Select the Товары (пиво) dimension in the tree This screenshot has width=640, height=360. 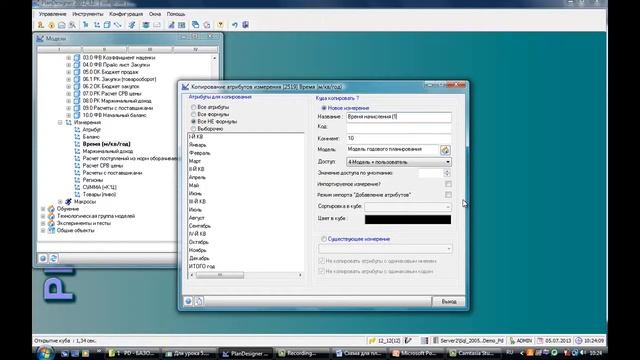[x=99, y=194]
